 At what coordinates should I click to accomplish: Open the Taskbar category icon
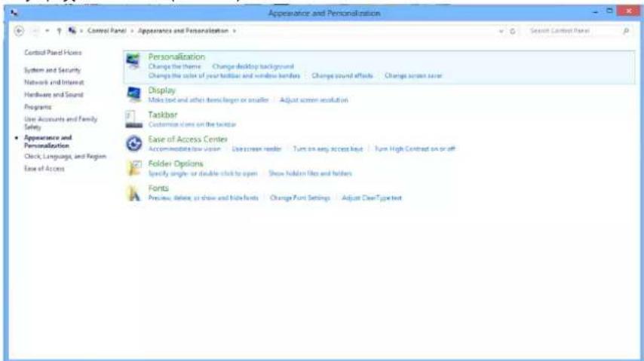(133, 119)
